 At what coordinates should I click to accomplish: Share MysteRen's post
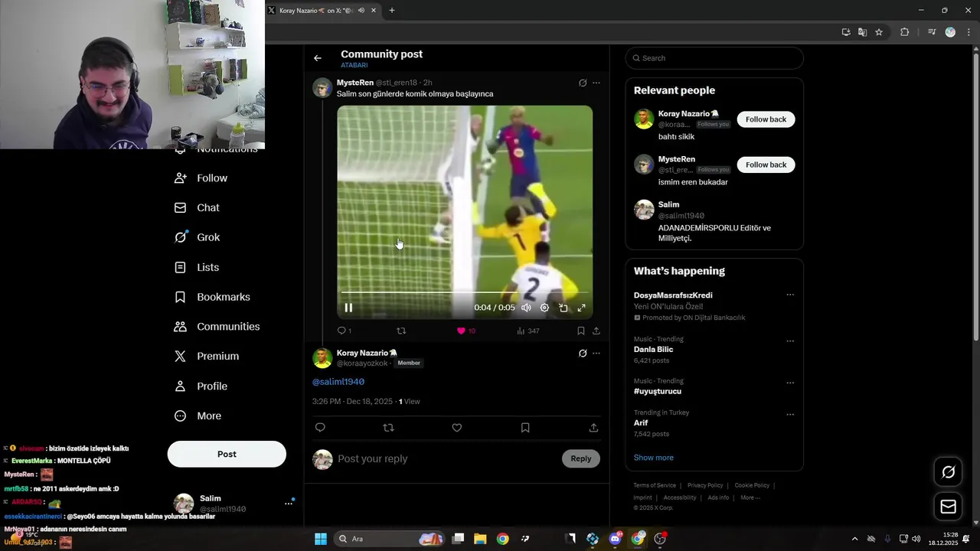pos(596,331)
